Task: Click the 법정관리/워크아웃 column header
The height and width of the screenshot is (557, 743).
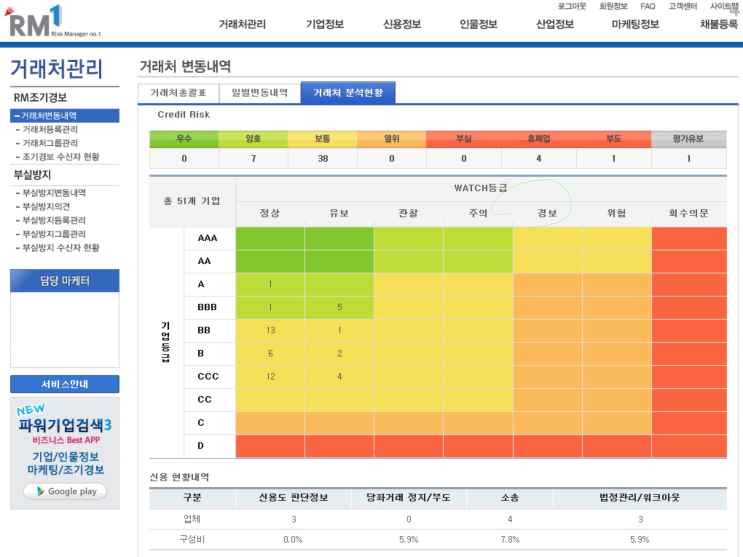Action: (640, 498)
